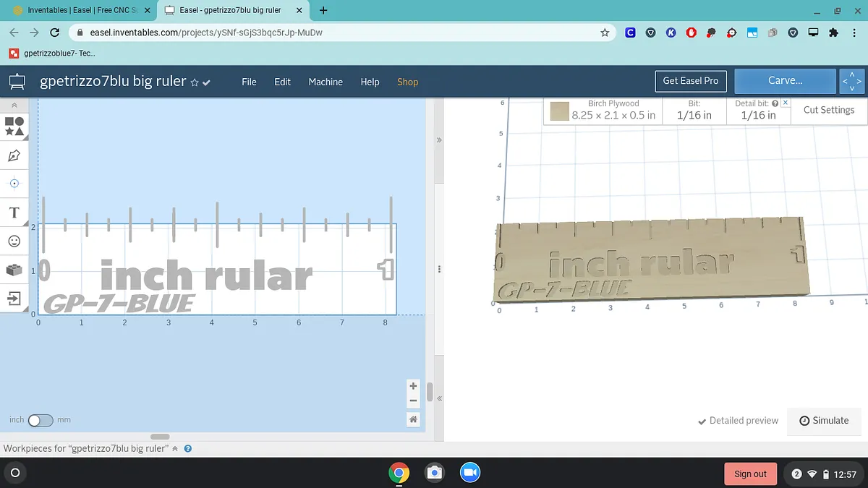This screenshot has width=868, height=488.
Task: Open the Bit 1/16 in selector
Action: tap(694, 111)
